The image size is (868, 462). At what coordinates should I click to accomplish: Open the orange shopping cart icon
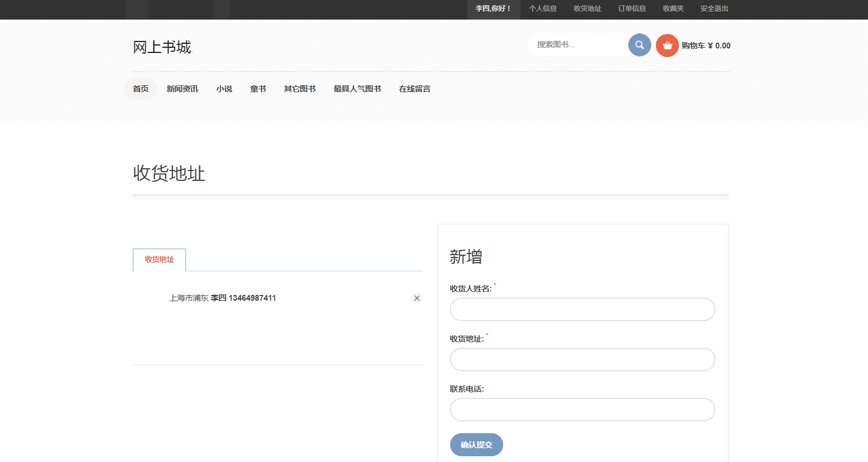pyautogui.click(x=667, y=46)
